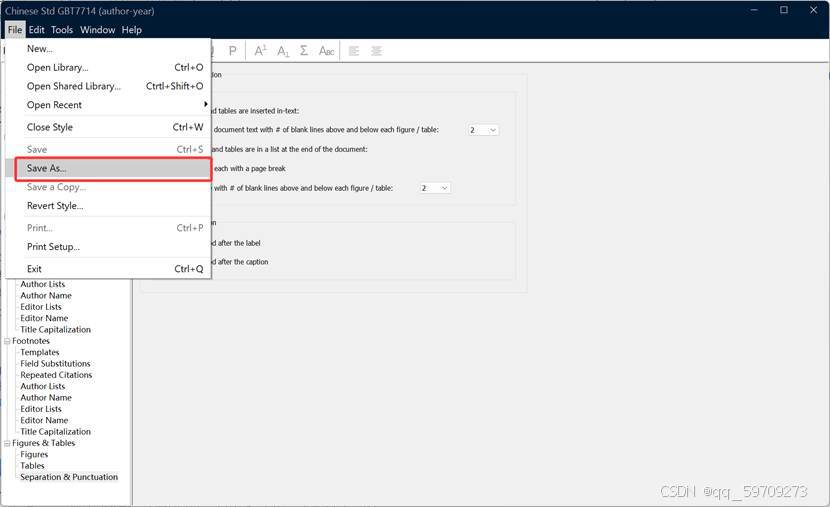Minimize the style editor window
The image size is (830, 507).
(754, 10)
